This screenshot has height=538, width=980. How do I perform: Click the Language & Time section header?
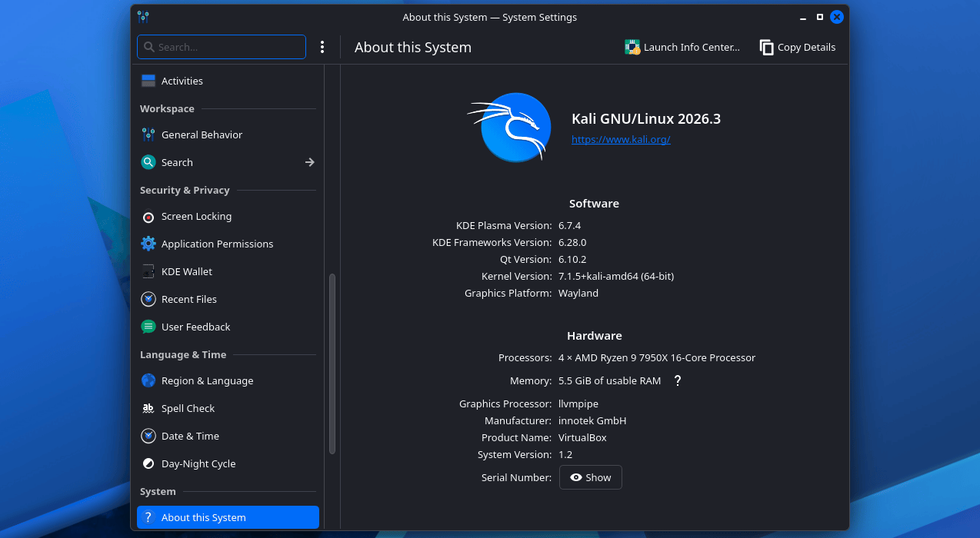(x=183, y=354)
